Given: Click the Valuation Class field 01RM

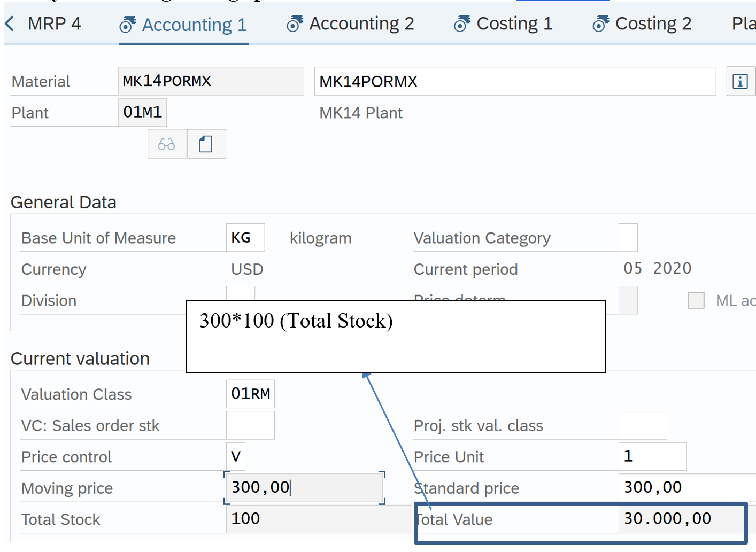Looking at the screenshot, I should [250, 394].
